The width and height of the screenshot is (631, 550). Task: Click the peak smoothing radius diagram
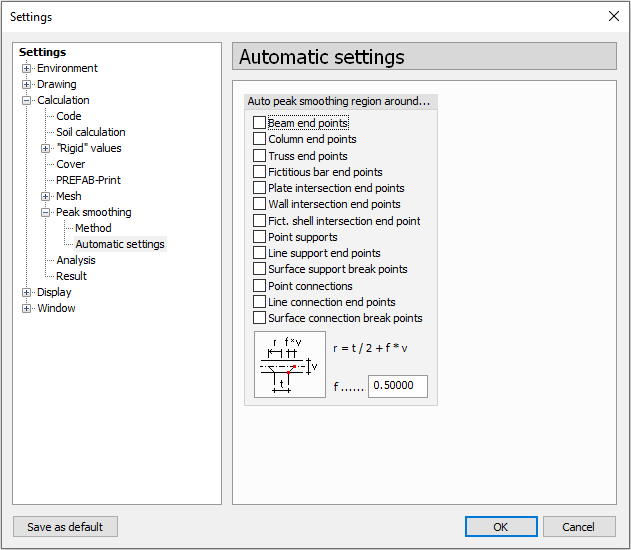coord(289,365)
